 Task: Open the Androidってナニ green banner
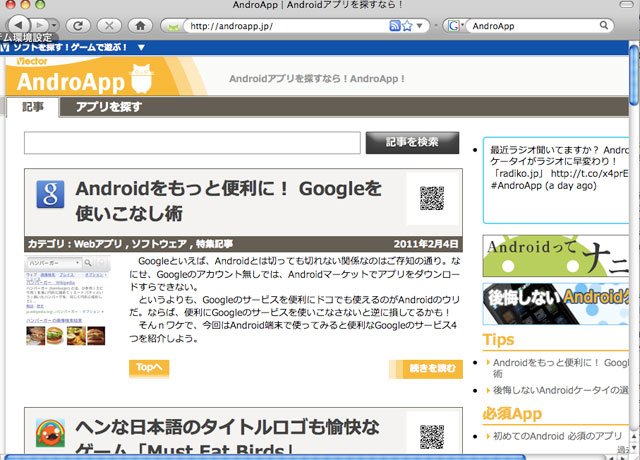556,256
